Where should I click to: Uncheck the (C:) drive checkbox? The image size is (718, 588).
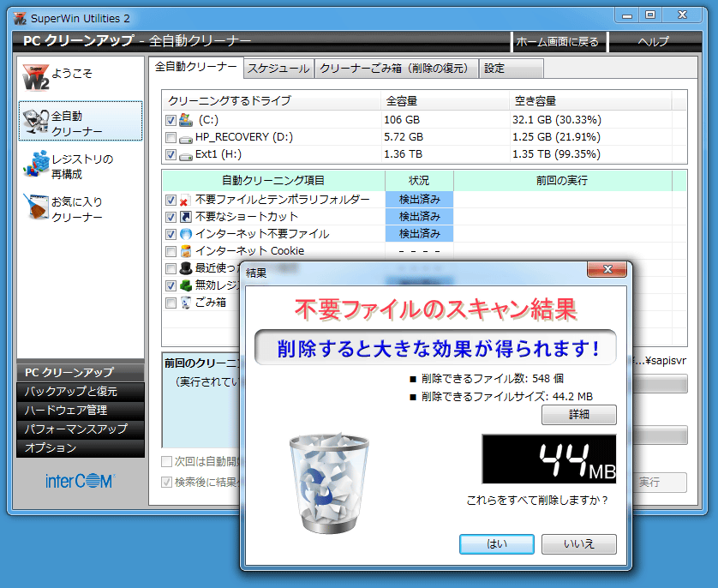(x=171, y=121)
